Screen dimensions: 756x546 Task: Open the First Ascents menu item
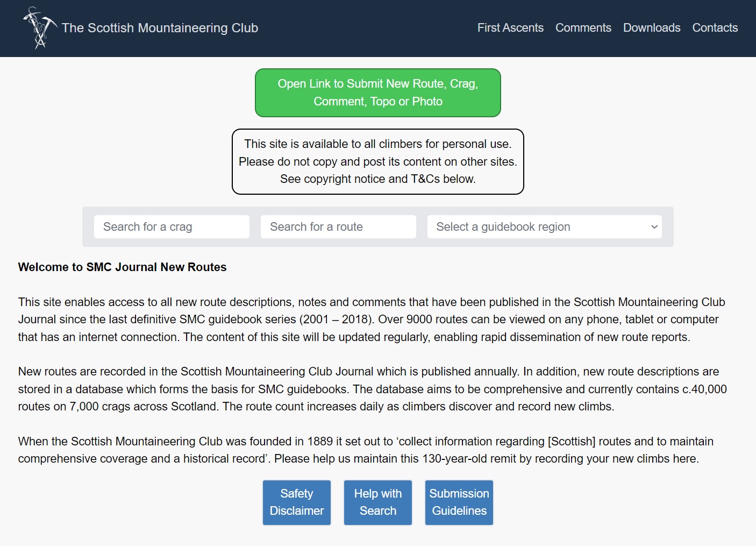(x=510, y=28)
